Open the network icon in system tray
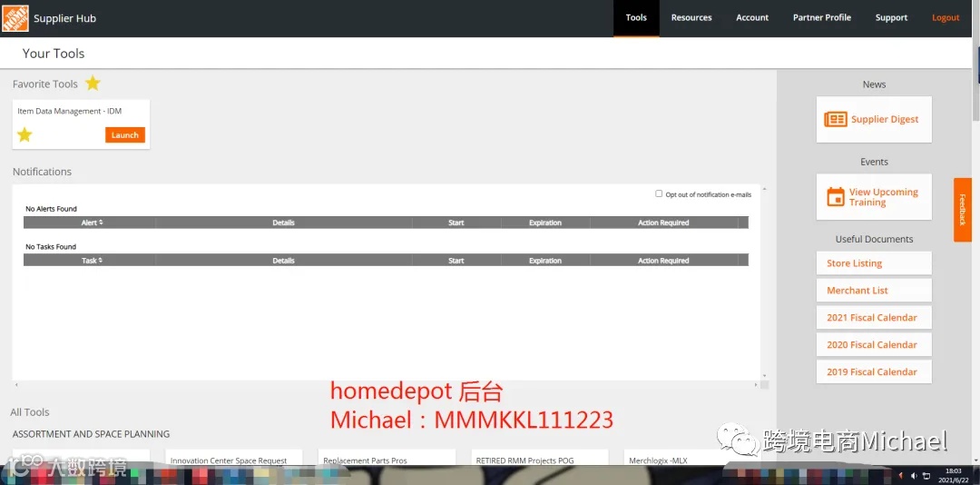The height and width of the screenshot is (485, 980). (x=926, y=476)
